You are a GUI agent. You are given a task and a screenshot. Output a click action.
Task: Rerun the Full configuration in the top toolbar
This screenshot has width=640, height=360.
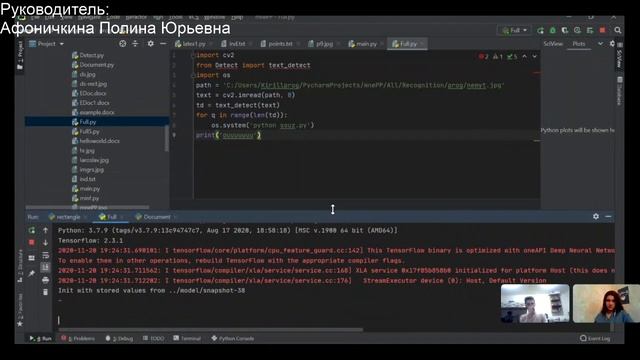point(540,30)
